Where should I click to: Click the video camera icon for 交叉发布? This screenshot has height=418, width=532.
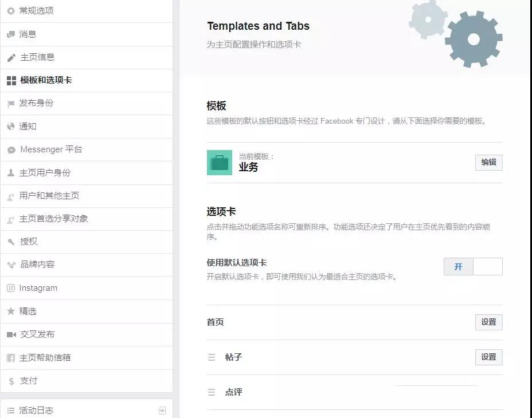11,334
